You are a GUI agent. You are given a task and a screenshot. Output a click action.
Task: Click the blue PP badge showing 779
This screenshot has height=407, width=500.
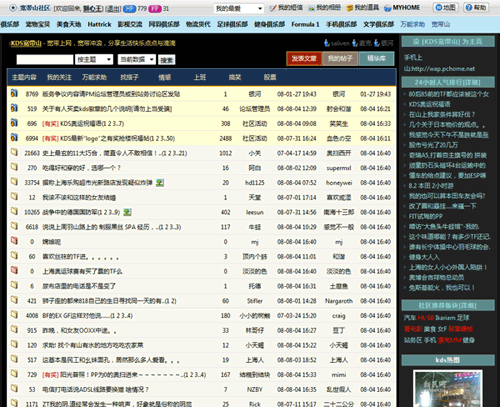129,9
